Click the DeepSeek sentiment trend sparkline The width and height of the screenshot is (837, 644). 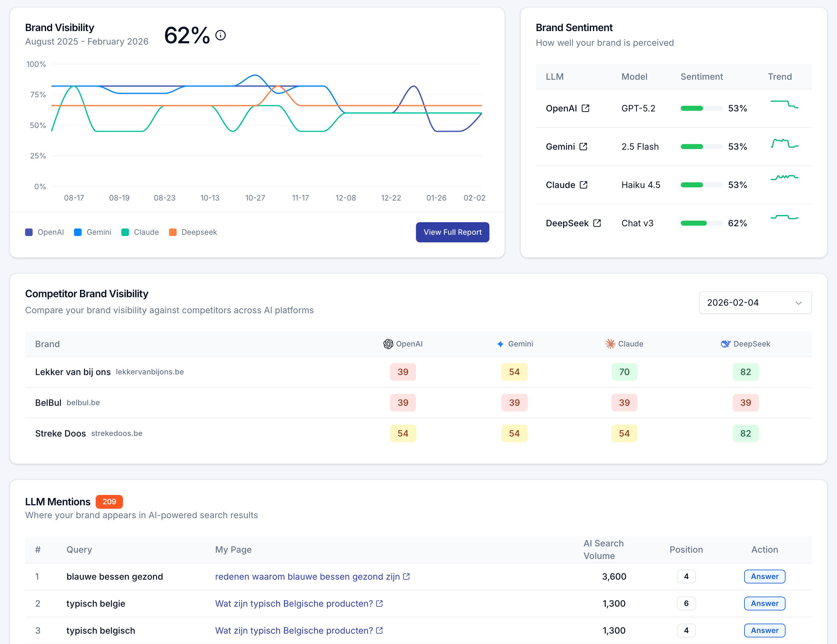784,217
